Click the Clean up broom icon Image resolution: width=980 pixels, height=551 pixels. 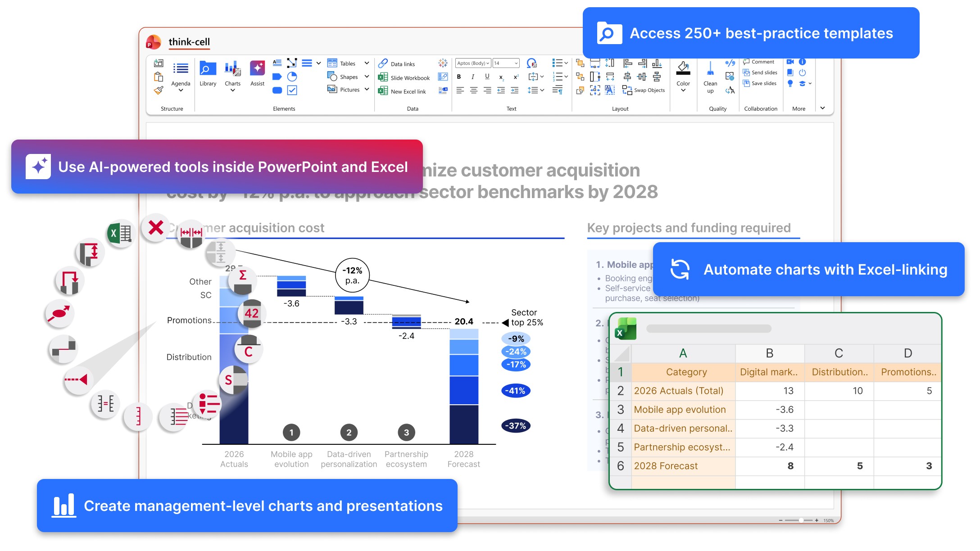coord(710,68)
